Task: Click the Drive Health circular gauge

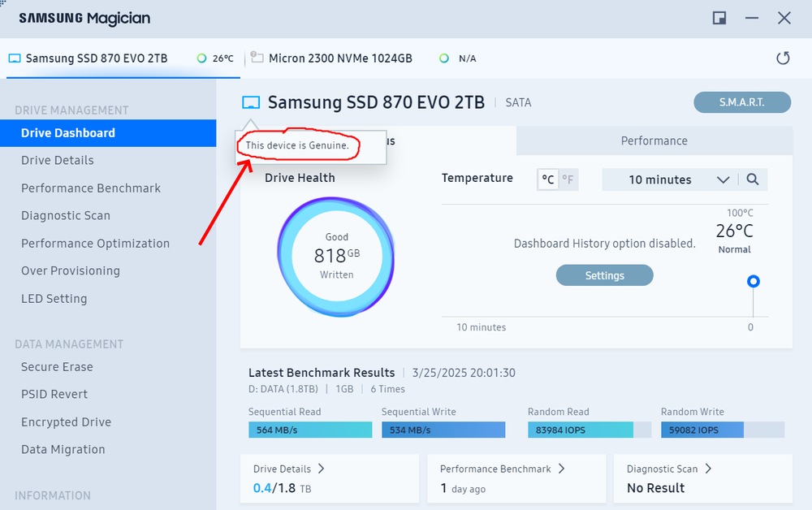Action: coord(336,257)
